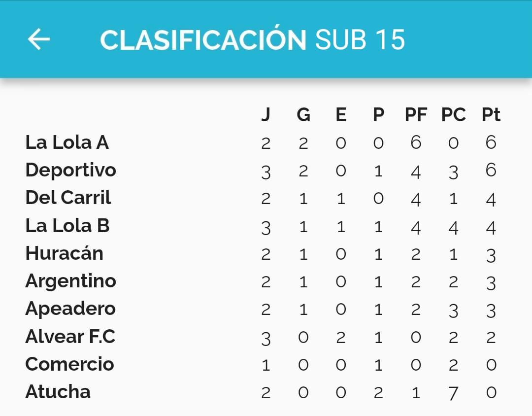
Task: Select the CLASIFICACIÓN SUB 15 title
Action: (x=252, y=39)
